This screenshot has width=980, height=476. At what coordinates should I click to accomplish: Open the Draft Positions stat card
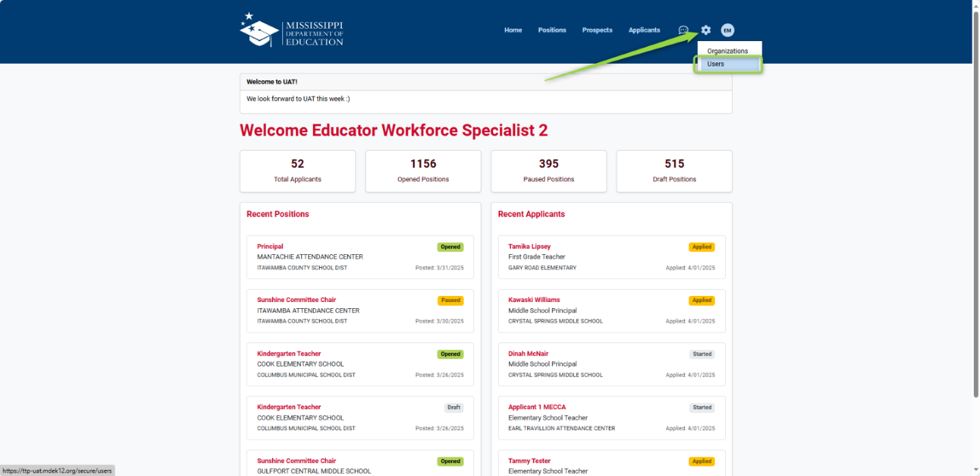tap(674, 171)
